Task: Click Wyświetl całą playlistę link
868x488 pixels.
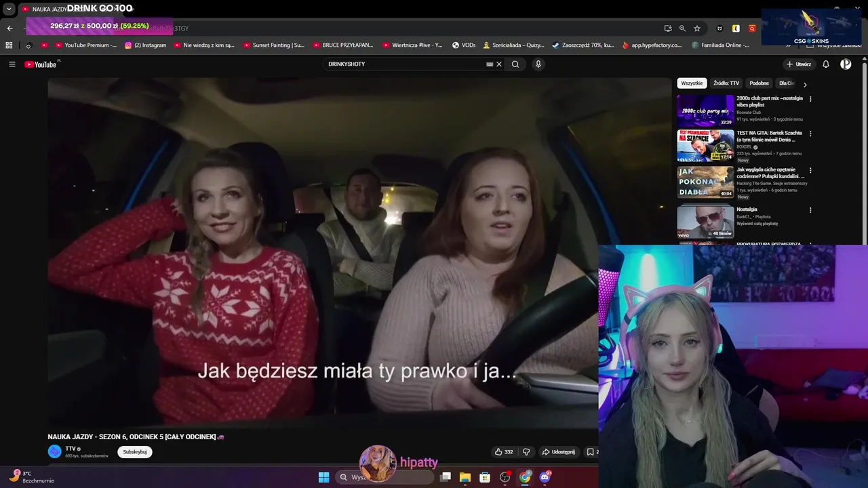Action: (757, 224)
